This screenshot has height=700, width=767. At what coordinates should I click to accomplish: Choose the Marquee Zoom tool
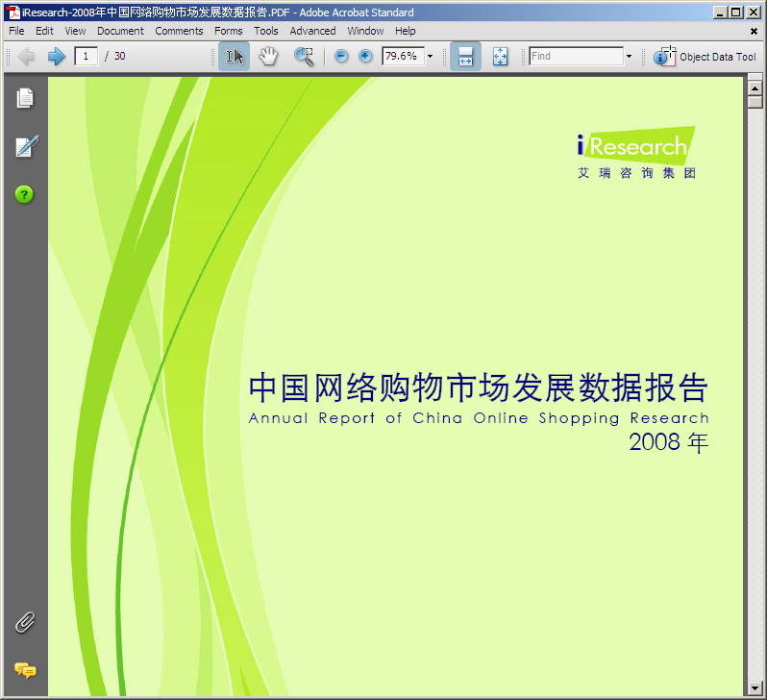(304, 57)
